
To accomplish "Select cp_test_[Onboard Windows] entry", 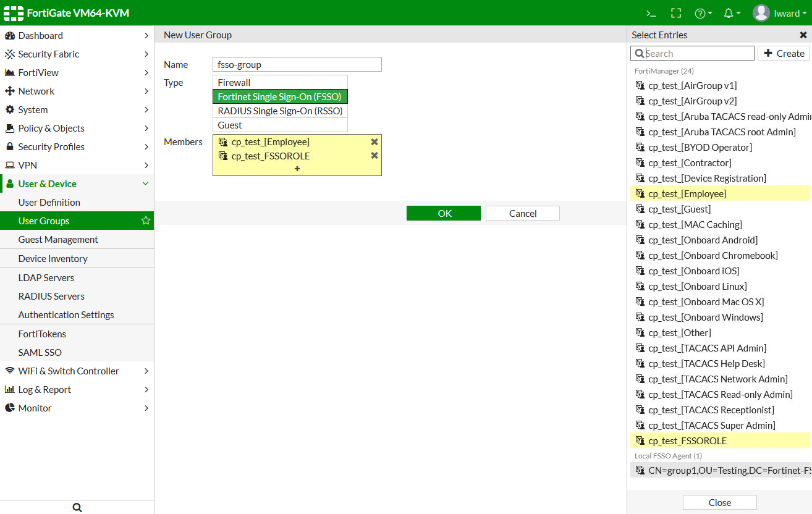I will click(720, 318).
